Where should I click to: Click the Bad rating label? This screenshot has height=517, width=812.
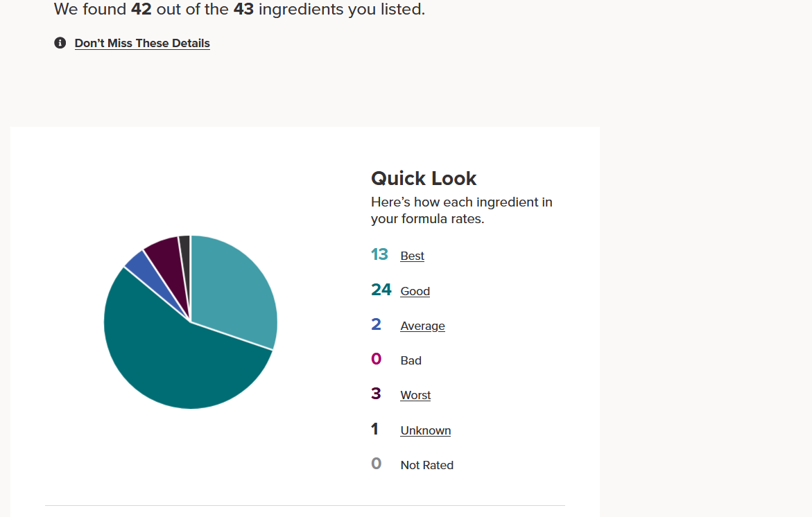(x=411, y=360)
